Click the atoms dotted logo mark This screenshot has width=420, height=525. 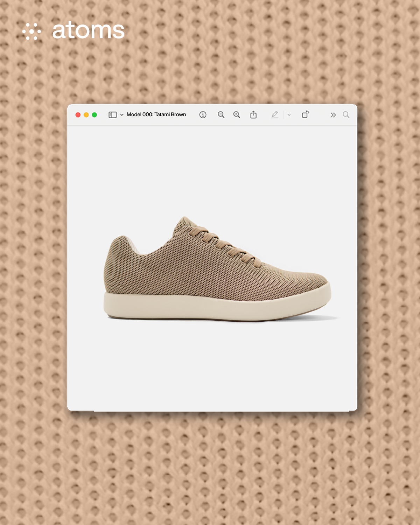(31, 31)
